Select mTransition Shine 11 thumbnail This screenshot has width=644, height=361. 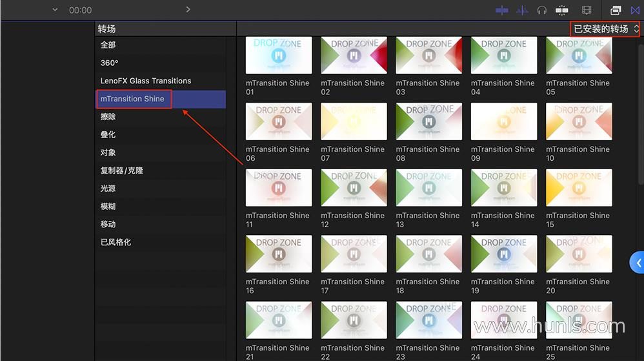(279, 188)
